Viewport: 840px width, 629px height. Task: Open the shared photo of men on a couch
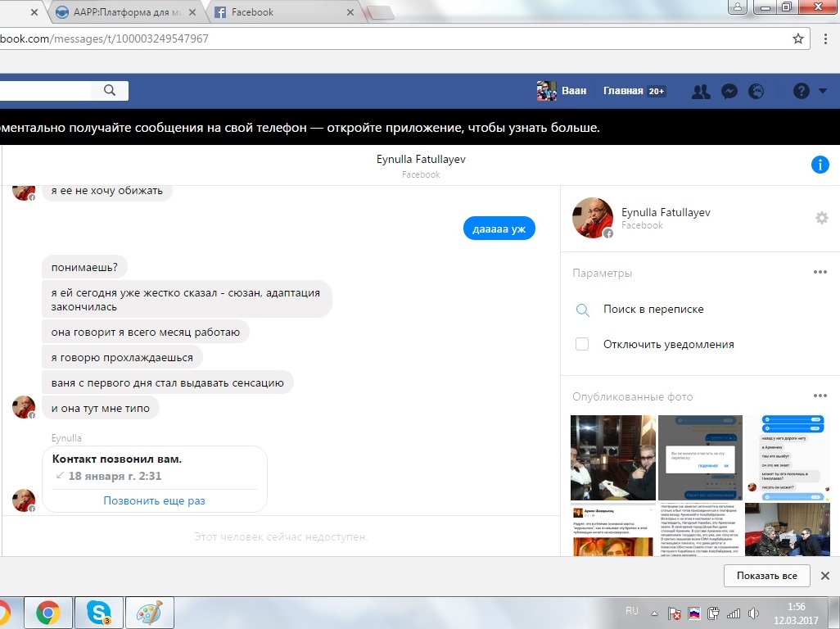point(788,529)
